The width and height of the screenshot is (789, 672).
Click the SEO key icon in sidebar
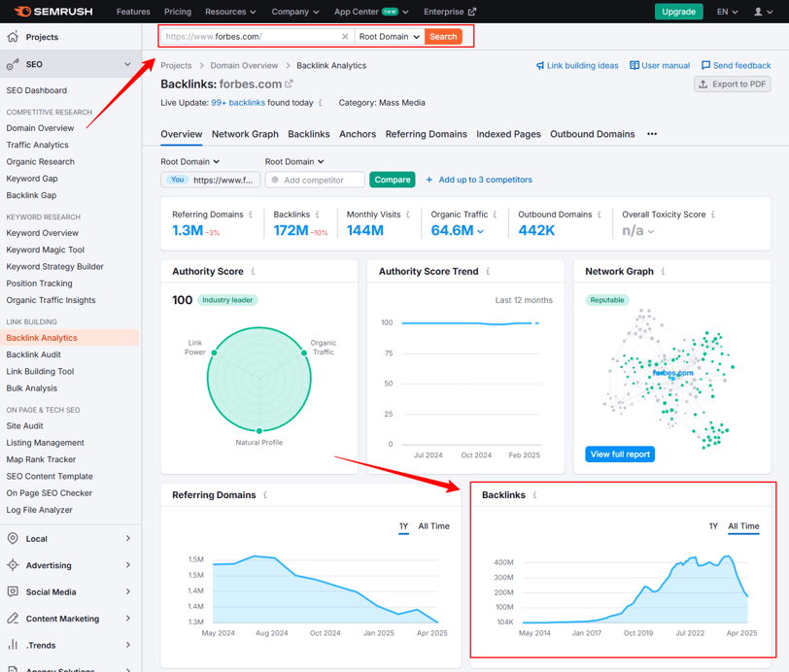click(13, 64)
